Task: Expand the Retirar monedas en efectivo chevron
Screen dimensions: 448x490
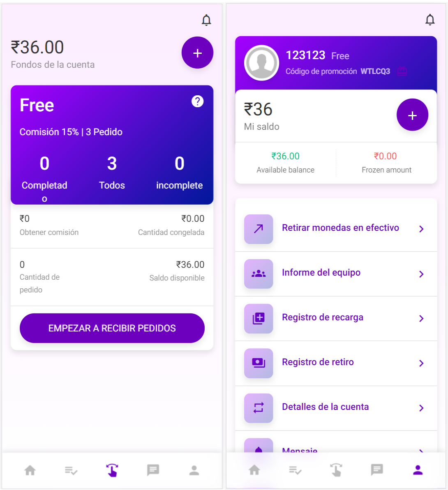Action: point(421,229)
